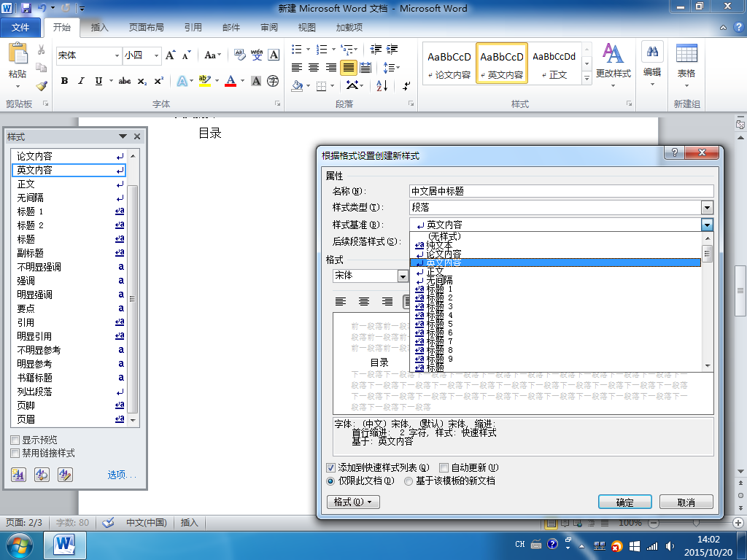Click the Windows Start button
The height and width of the screenshot is (560, 747).
click(x=20, y=546)
